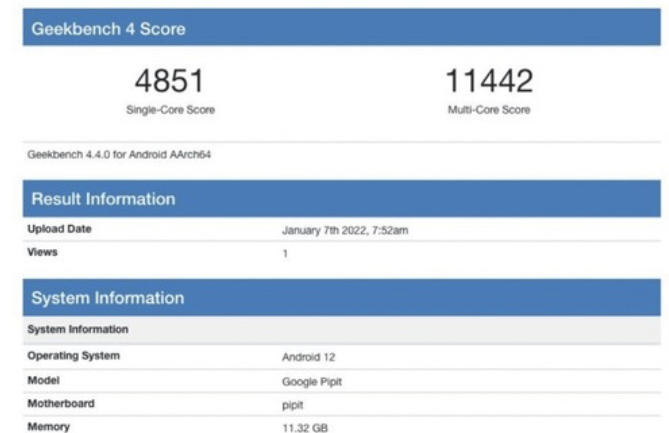Image resolution: width=669 pixels, height=433 pixels.
Task: Select the date January 7th 2022, 7:52am
Action: 345,230
